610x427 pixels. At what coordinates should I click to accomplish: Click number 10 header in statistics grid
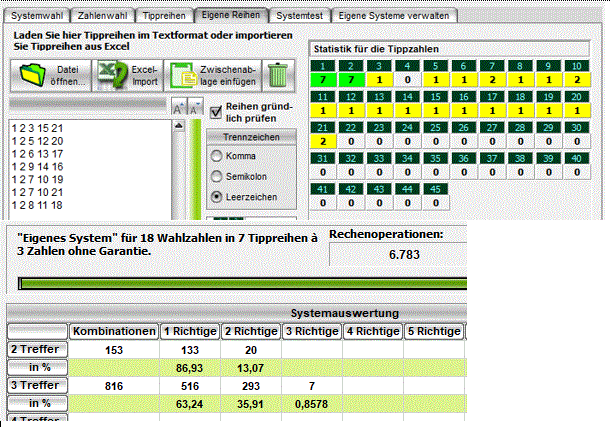tap(577, 66)
